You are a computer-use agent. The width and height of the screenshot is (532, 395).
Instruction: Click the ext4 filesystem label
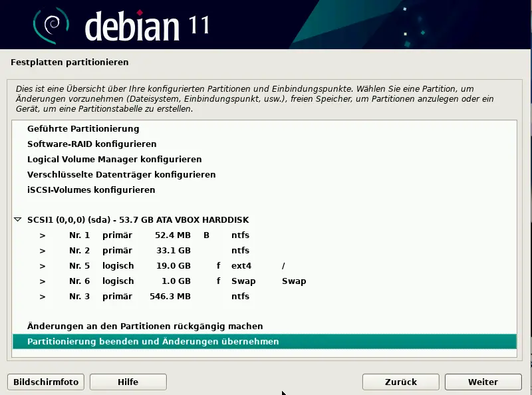point(241,266)
